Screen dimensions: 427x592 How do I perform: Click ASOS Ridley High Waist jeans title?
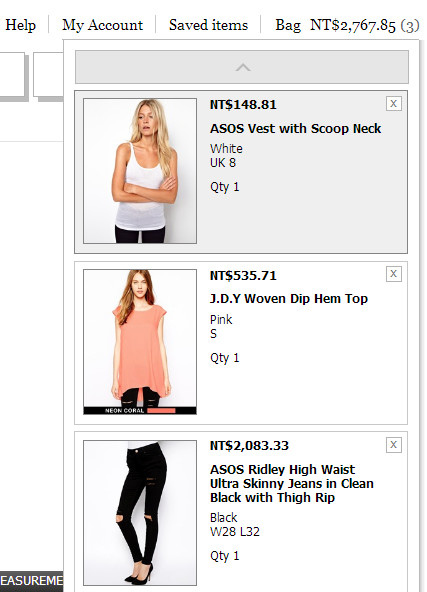coord(292,484)
